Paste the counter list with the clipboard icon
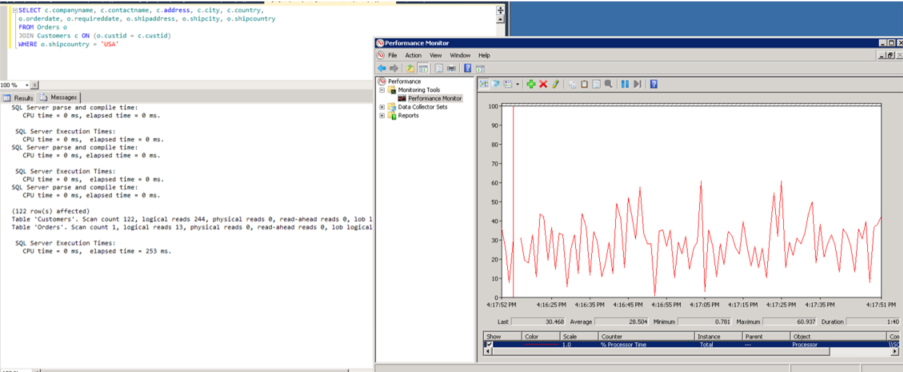The image size is (903, 372). pos(584,84)
